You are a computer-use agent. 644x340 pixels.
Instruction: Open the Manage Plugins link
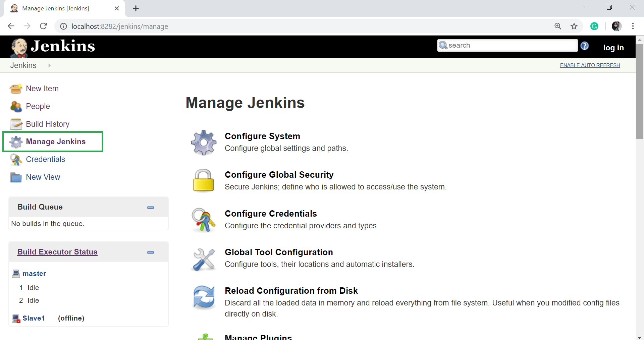tap(258, 337)
